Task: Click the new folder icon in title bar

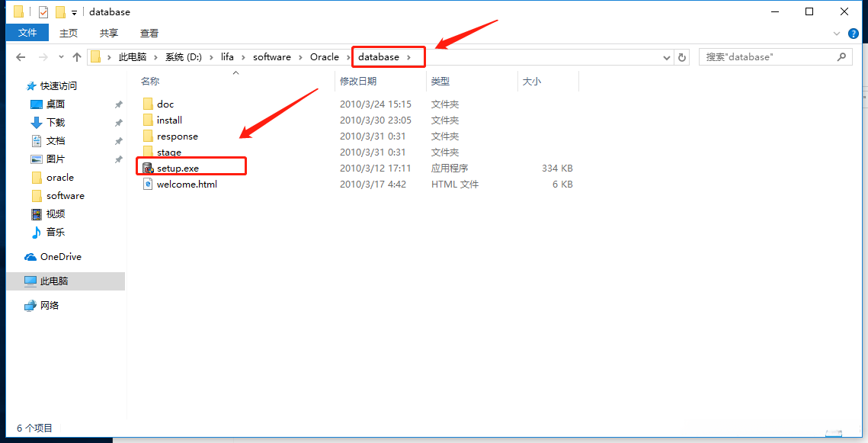Action: tap(60, 11)
